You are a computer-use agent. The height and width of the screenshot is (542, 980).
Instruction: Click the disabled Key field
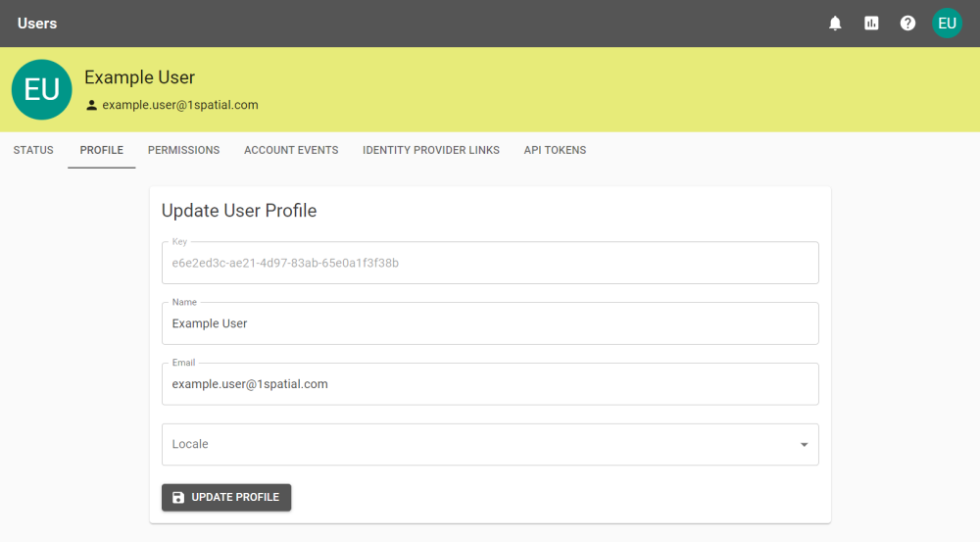coord(490,264)
